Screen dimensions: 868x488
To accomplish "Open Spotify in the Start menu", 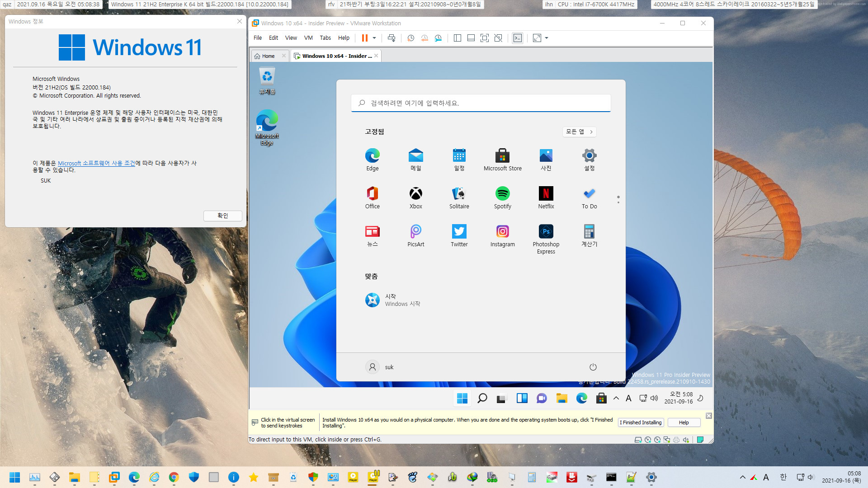I will 503,197.
